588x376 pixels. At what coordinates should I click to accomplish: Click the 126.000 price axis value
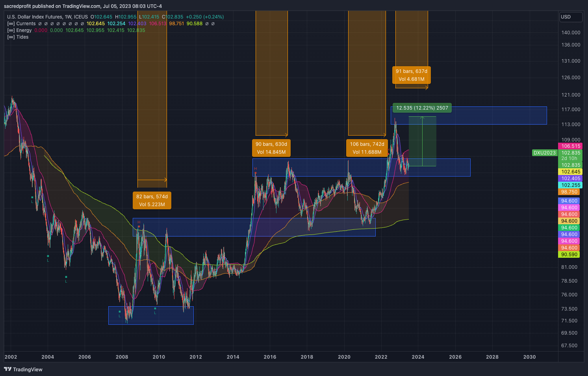[571, 78]
